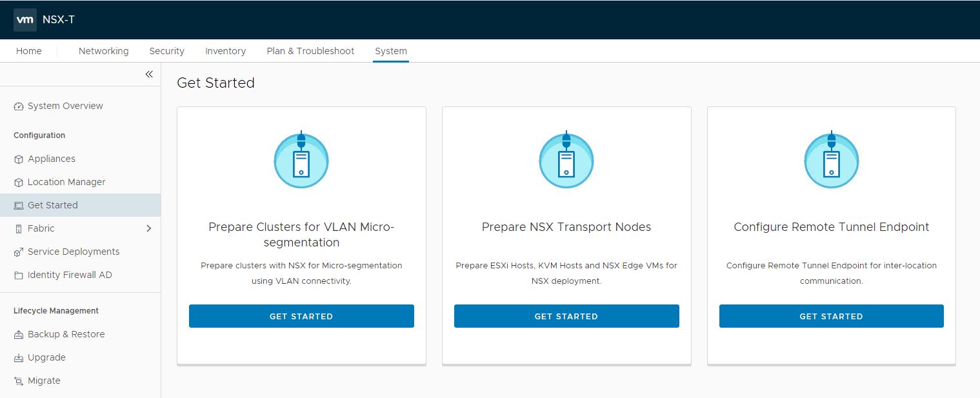
Task: Click the Identity Firewall AD folder icon
Action: [x=19, y=275]
